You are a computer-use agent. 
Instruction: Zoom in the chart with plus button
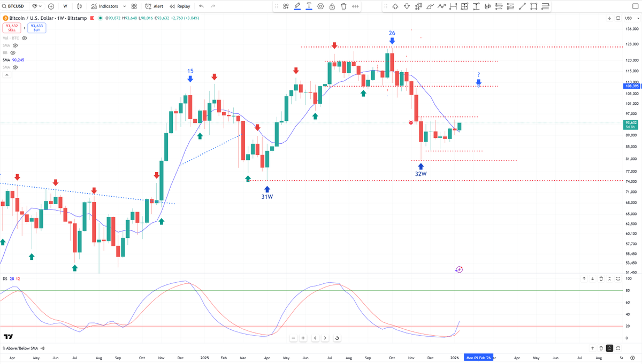click(x=303, y=338)
